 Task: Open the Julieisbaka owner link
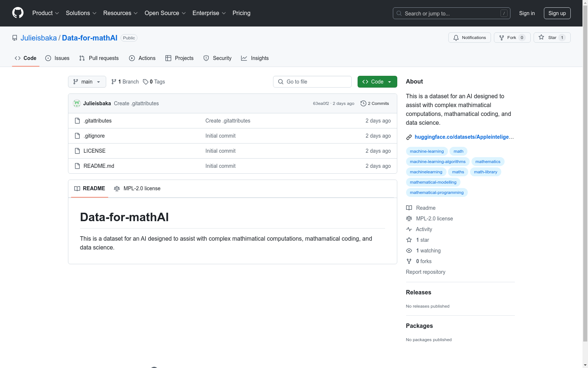(39, 38)
